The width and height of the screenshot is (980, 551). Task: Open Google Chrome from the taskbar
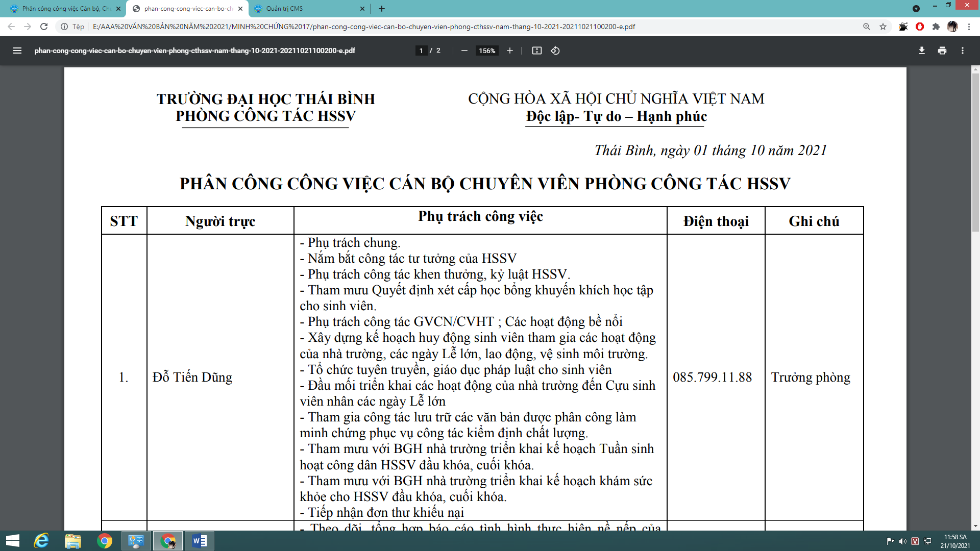(105, 541)
